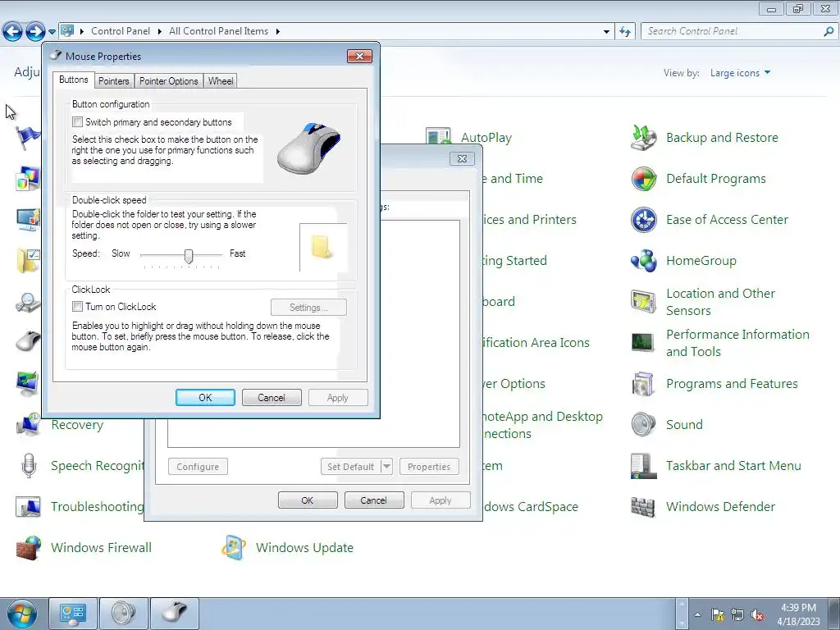Open the Troubleshooting icon

pyautogui.click(x=29, y=507)
